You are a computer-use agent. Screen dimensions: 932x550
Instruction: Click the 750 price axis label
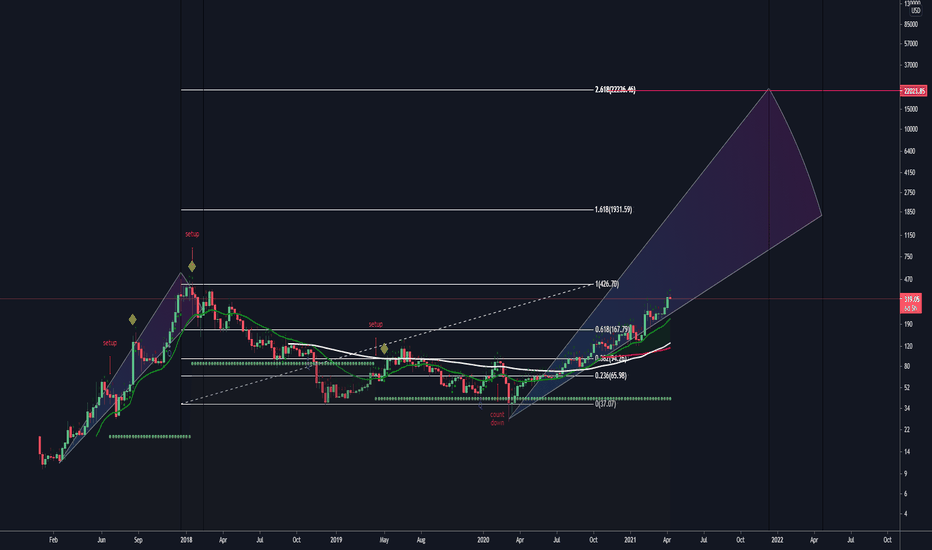tap(908, 257)
